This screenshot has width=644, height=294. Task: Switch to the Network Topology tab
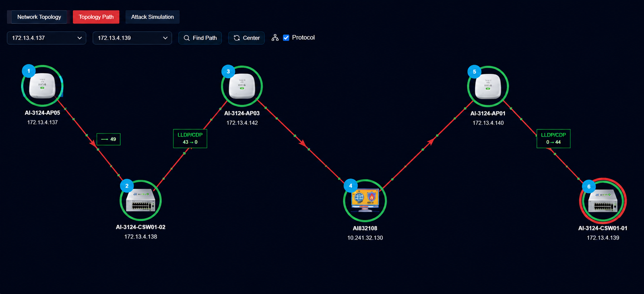39,17
